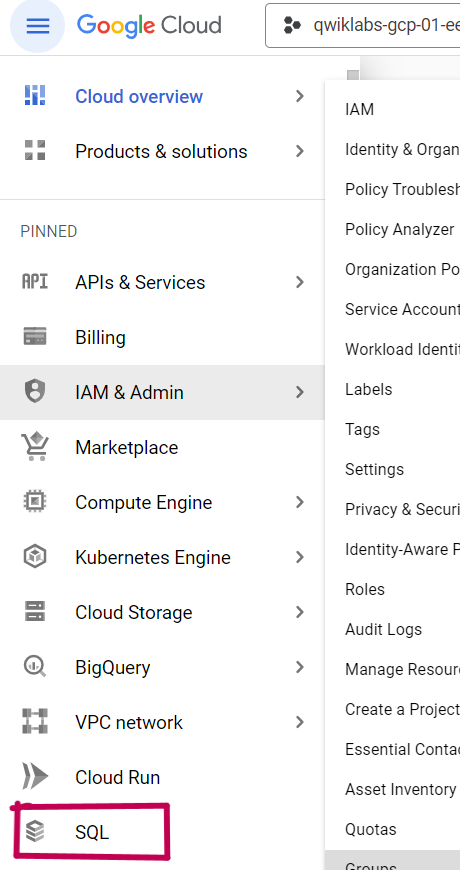Click the SQL stacked layers icon
The width and height of the screenshot is (460, 870).
(x=35, y=831)
